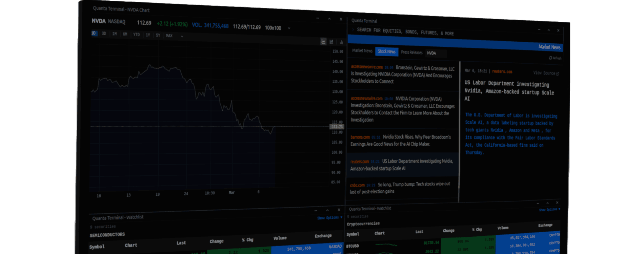
Task: Sort Semiconductors watchlist by Exchange column
Action: tap(323, 236)
